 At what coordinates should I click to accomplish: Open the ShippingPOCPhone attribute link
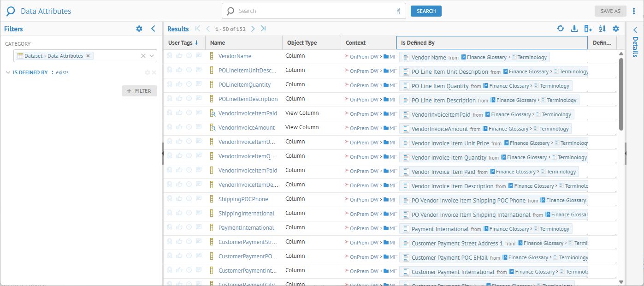(x=243, y=199)
